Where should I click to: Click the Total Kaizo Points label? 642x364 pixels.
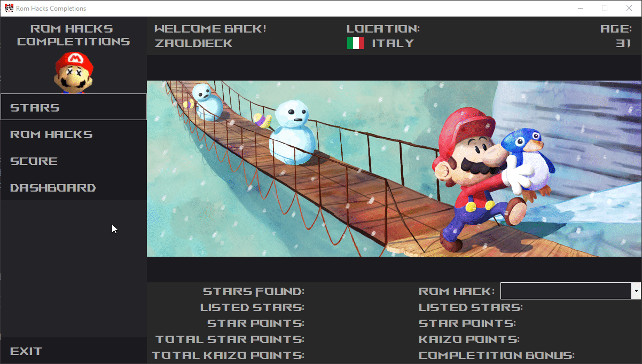pos(228,355)
